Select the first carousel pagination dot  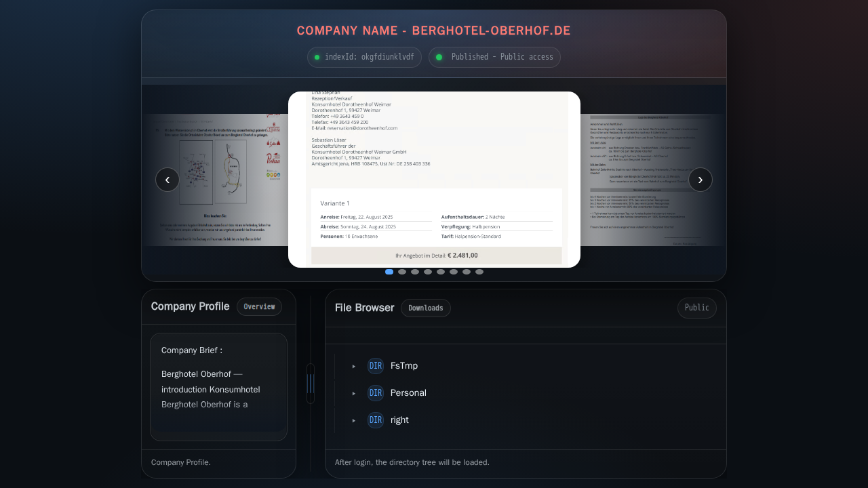pos(389,272)
